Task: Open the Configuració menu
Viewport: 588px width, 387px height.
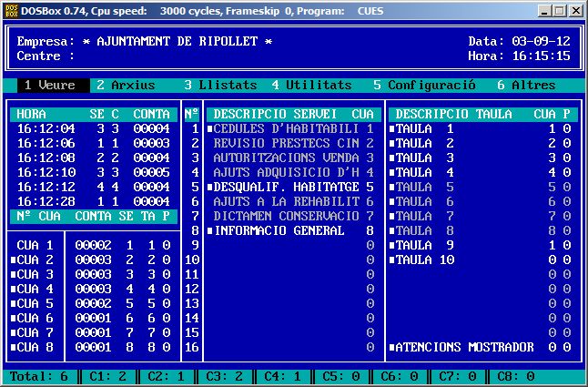Action: (424, 85)
